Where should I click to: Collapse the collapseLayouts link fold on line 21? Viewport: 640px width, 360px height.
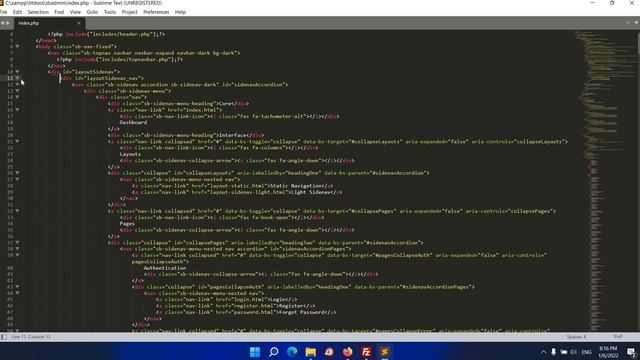[x=18, y=141]
